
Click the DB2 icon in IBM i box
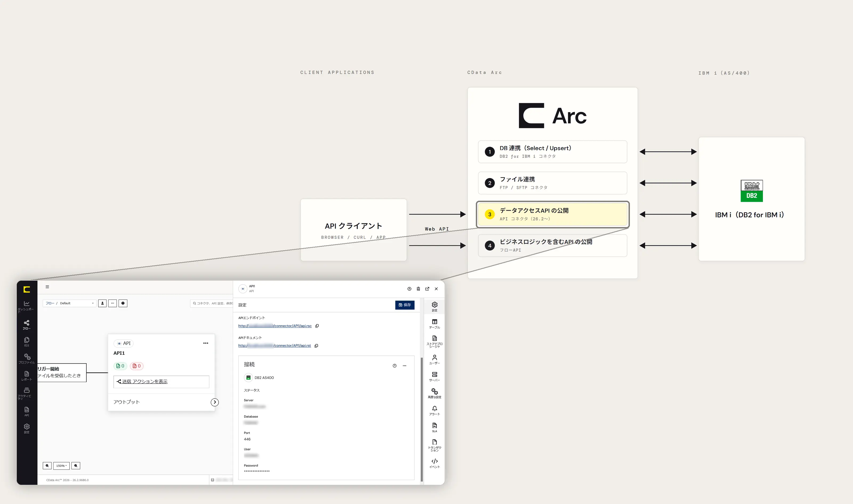pos(751,191)
